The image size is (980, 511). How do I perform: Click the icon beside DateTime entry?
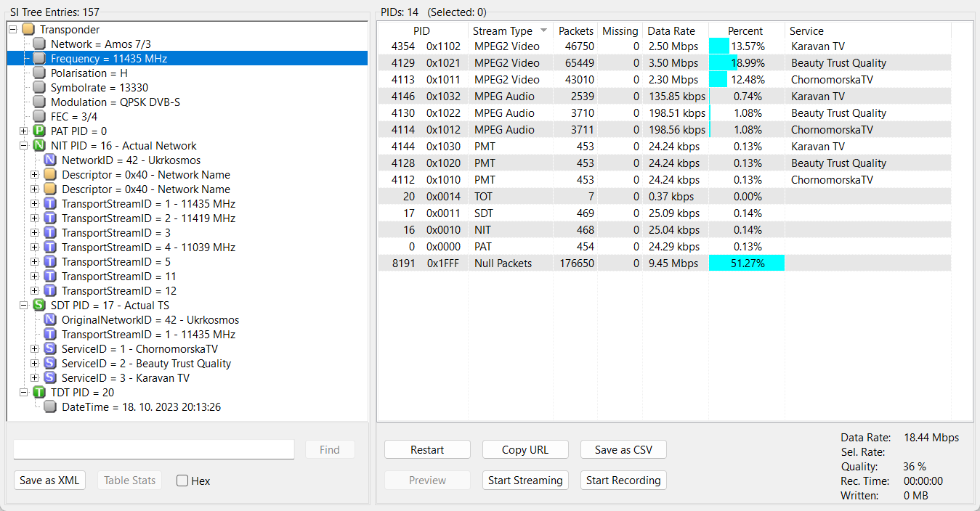[x=49, y=407]
